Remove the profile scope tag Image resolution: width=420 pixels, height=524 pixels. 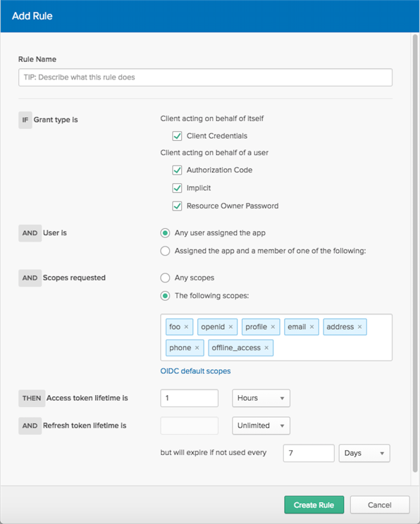pyautogui.click(x=273, y=327)
